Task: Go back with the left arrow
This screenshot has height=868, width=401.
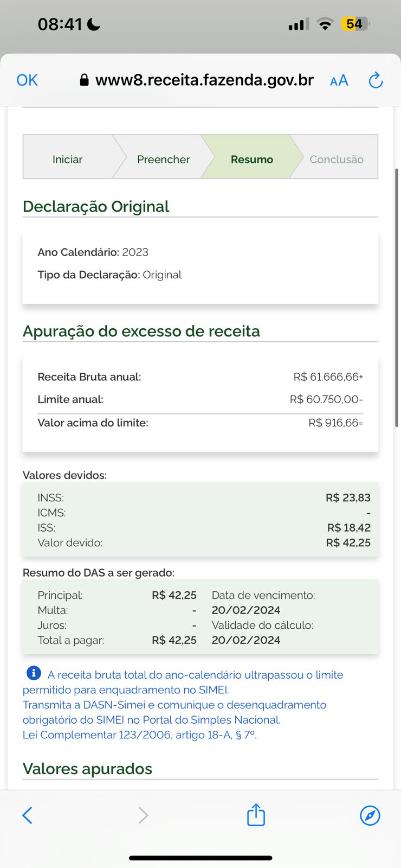Action: tap(27, 815)
